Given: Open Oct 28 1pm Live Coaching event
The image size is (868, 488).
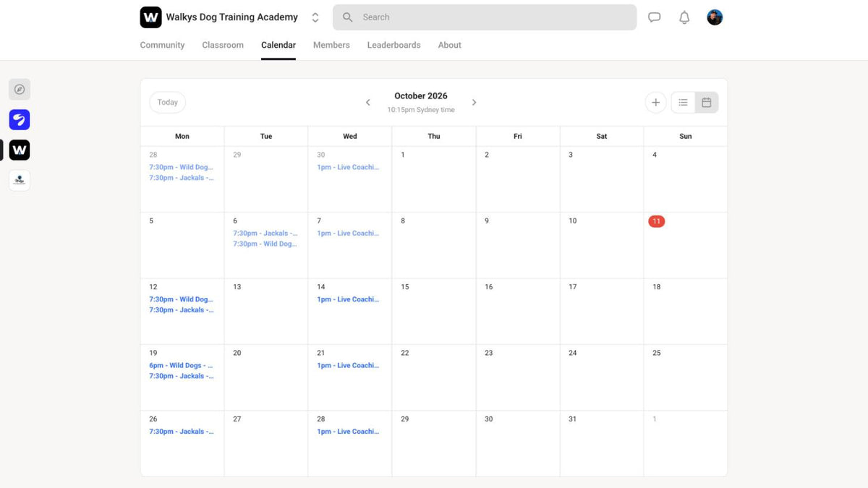Looking at the screenshot, I should click(348, 432).
